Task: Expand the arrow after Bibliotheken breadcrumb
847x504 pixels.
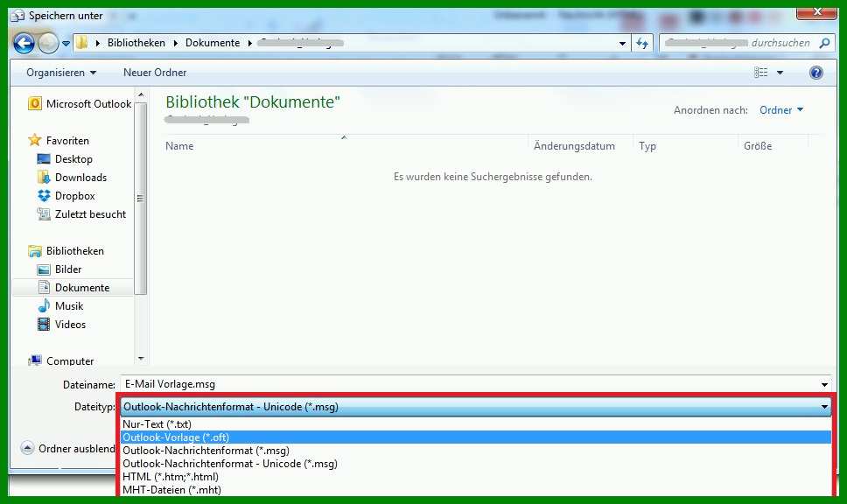Action: [176, 43]
